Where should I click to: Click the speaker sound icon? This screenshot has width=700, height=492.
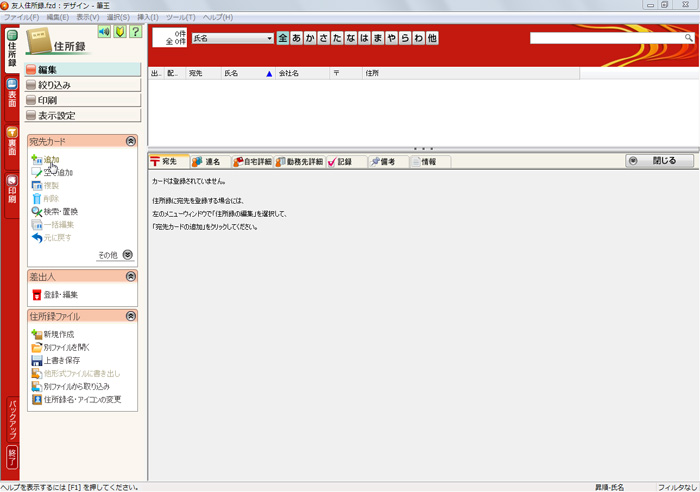pyautogui.click(x=103, y=33)
